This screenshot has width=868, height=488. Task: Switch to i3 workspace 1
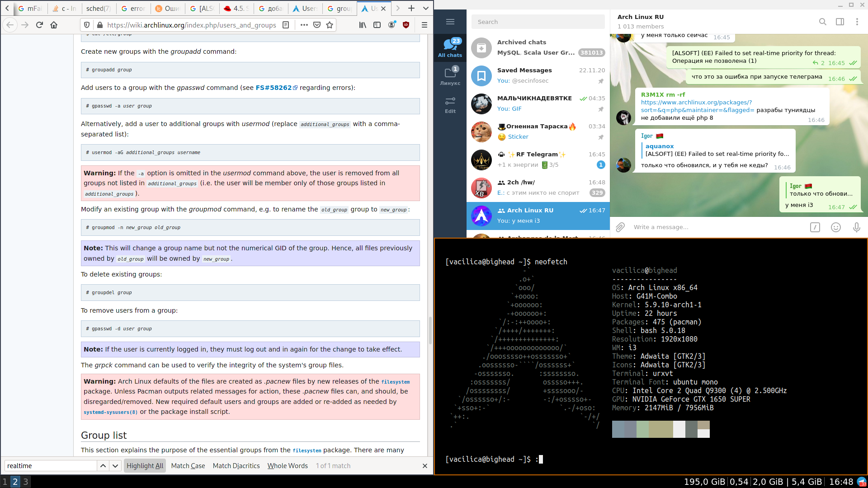coord(5,482)
